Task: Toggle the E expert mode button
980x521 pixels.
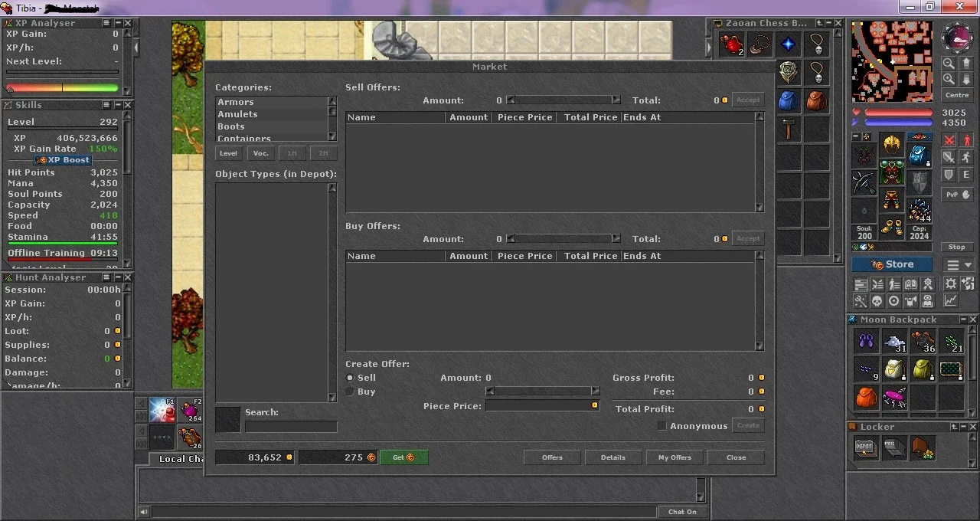Action: point(966,175)
